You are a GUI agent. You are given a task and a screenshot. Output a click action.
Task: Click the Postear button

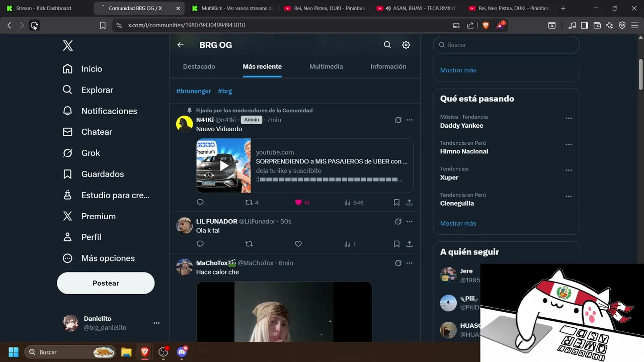point(106,283)
